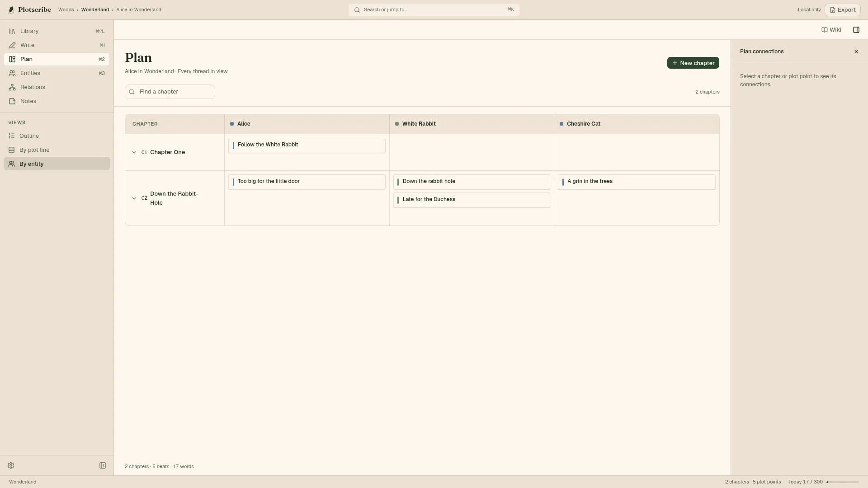
Task: Switch to By entity view
Action: (x=57, y=164)
